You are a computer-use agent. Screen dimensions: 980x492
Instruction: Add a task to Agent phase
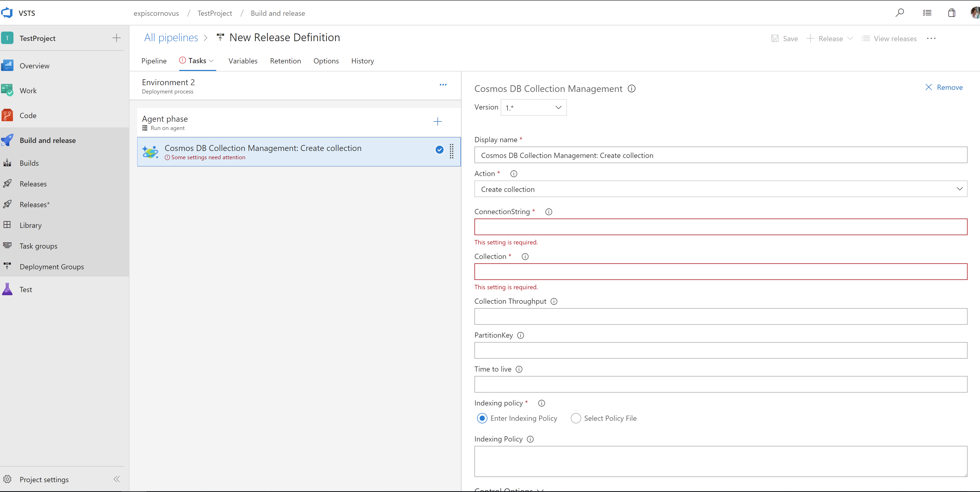tap(437, 121)
